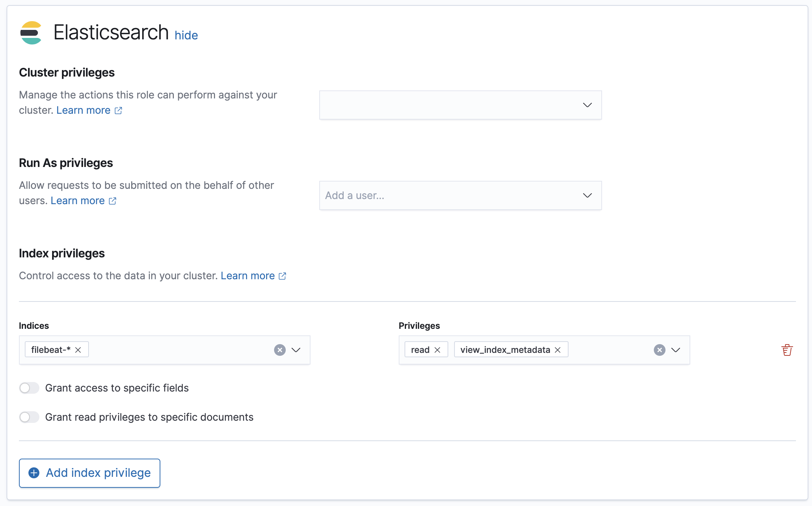Open the Cluster privileges dropdown
The height and width of the screenshot is (506, 812).
(587, 105)
